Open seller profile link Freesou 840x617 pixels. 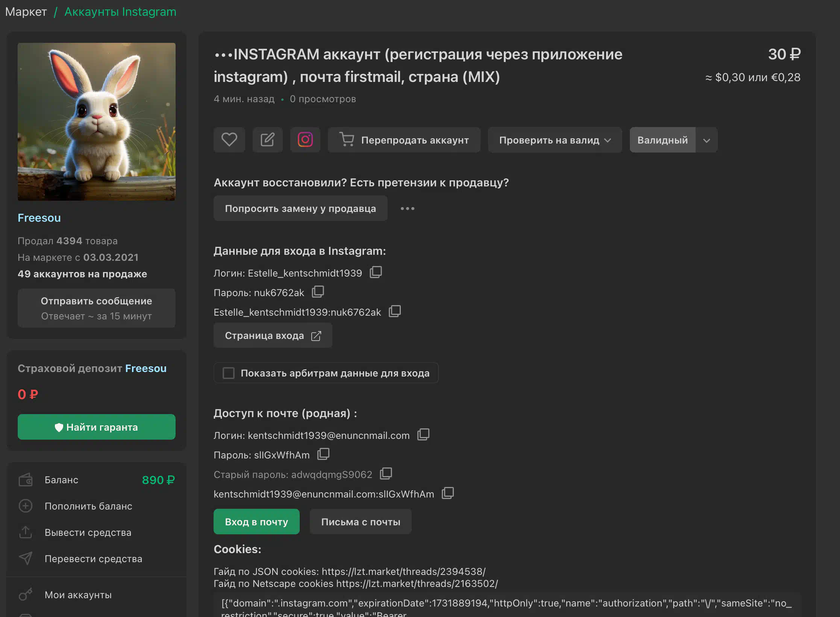coord(39,218)
